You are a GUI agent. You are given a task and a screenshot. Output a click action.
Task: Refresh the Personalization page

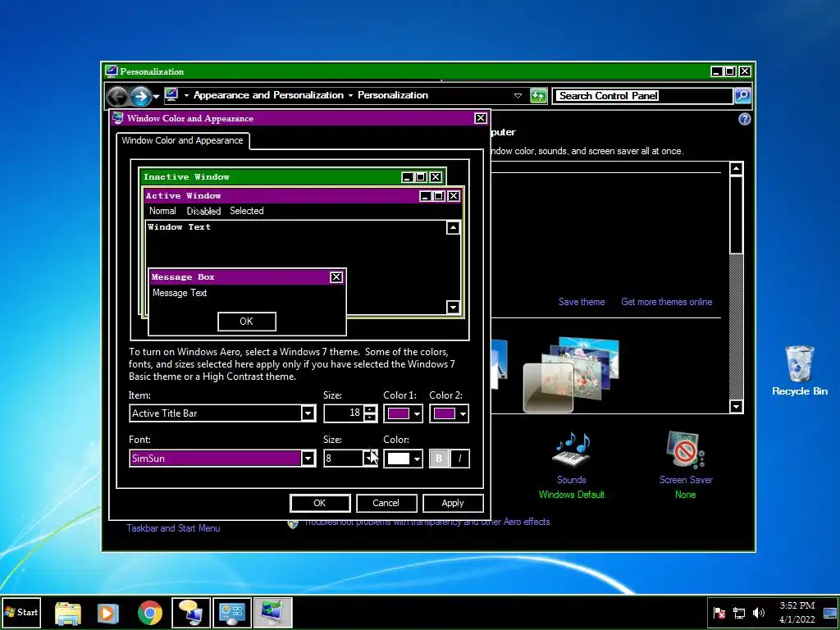tap(538, 96)
